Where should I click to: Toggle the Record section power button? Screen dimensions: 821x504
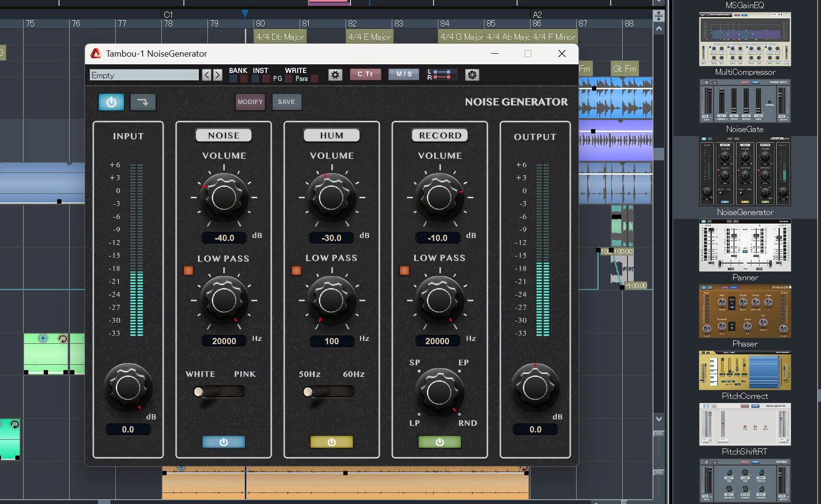(x=439, y=442)
